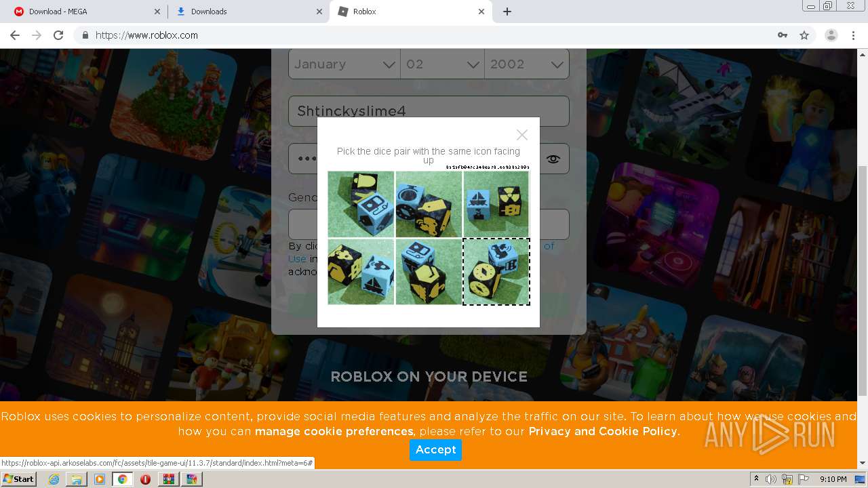Toggle password visibility eye icon
The height and width of the screenshot is (488, 868).
click(553, 159)
